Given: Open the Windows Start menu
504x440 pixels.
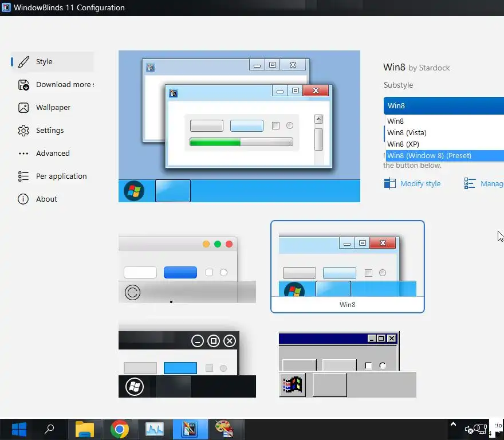Looking at the screenshot, I should tap(19, 429).
